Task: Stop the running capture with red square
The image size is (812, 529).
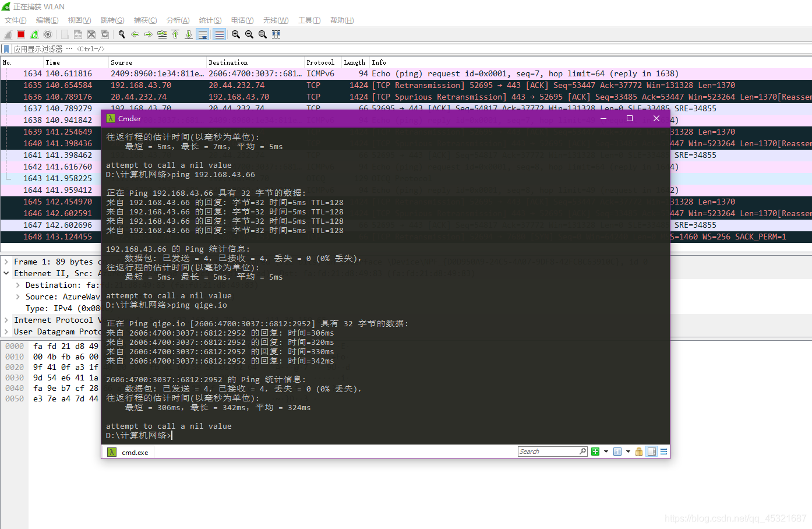Action: click(x=21, y=34)
